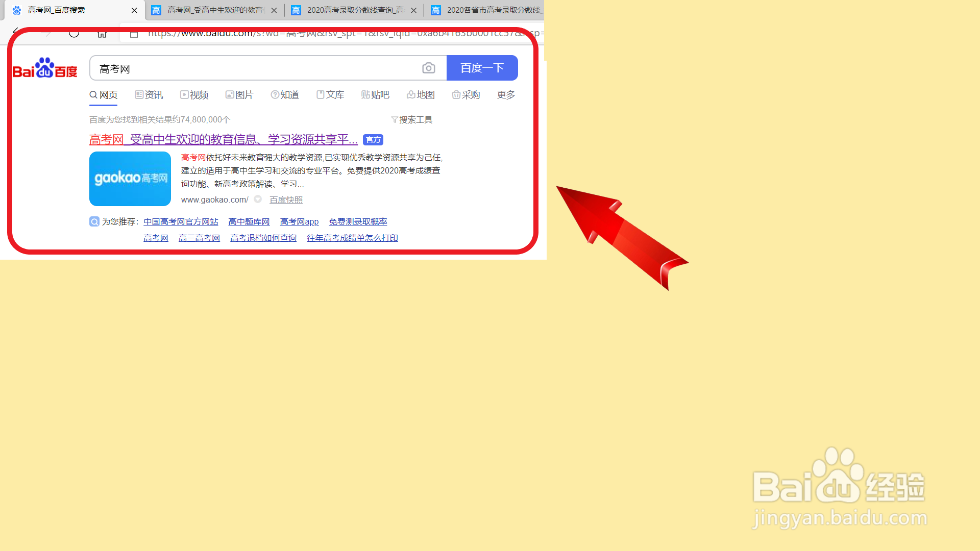Image resolution: width=980 pixels, height=551 pixels.
Task: Open 高考网app recommendation link
Action: (299, 221)
